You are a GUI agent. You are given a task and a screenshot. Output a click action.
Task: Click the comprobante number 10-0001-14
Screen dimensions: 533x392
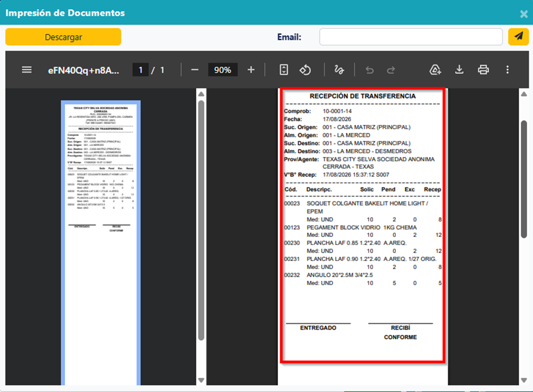tap(337, 111)
